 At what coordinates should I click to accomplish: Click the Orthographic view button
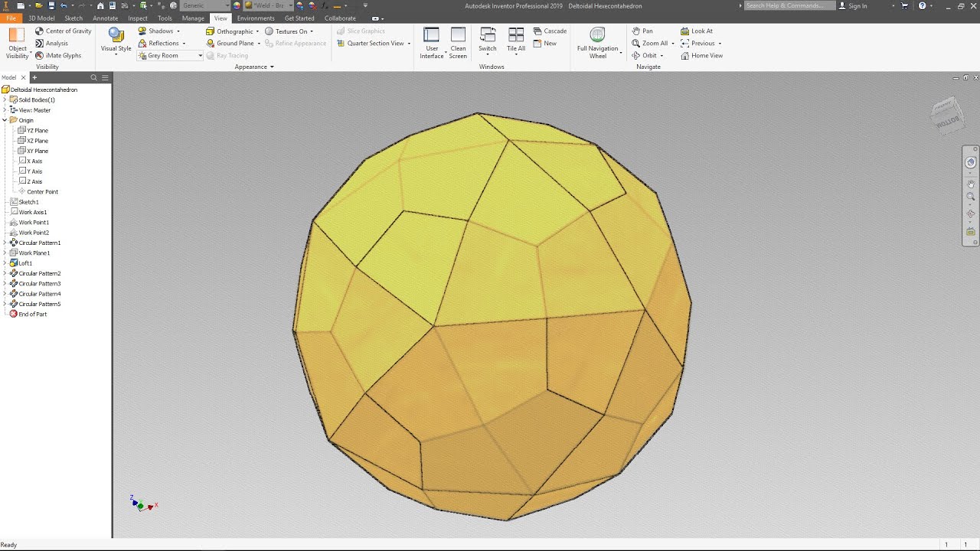pyautogui.click(x=230, y=31)
